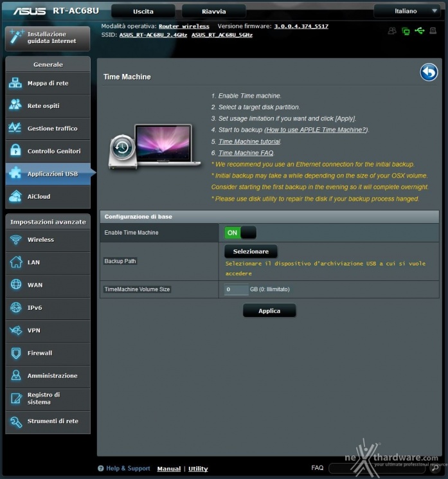Click the ASUS_RT_AC68U_5GHz SSID link
Screen dimensions: 448x479
pyautogui.click(x=222, y=35)
